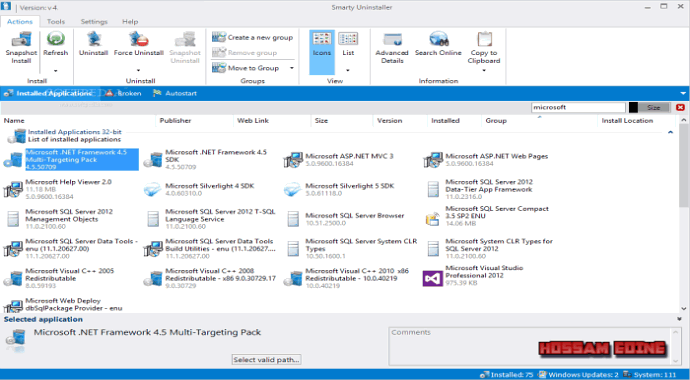Click Windows Updates: 2 in status bar
The image size is (690, 380).
(x=579, y=375)
